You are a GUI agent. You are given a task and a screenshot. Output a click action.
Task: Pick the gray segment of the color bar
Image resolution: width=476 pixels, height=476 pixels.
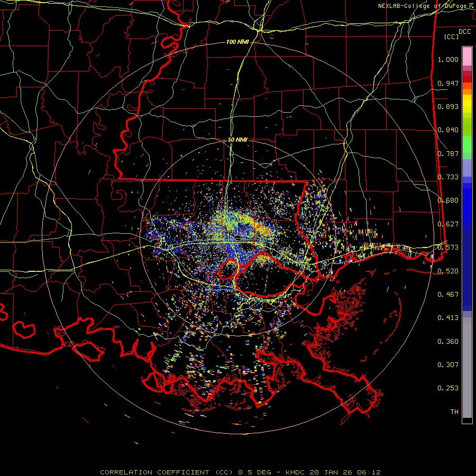(x=467, y=368)
